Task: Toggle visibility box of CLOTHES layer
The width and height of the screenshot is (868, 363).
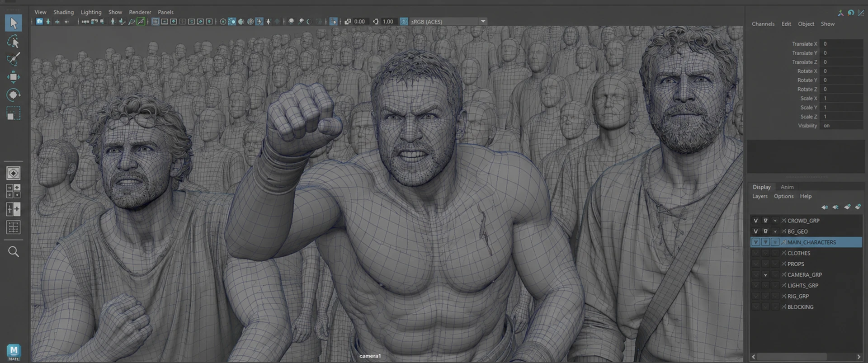Action: pyautogui.click(x=755, y=253)
